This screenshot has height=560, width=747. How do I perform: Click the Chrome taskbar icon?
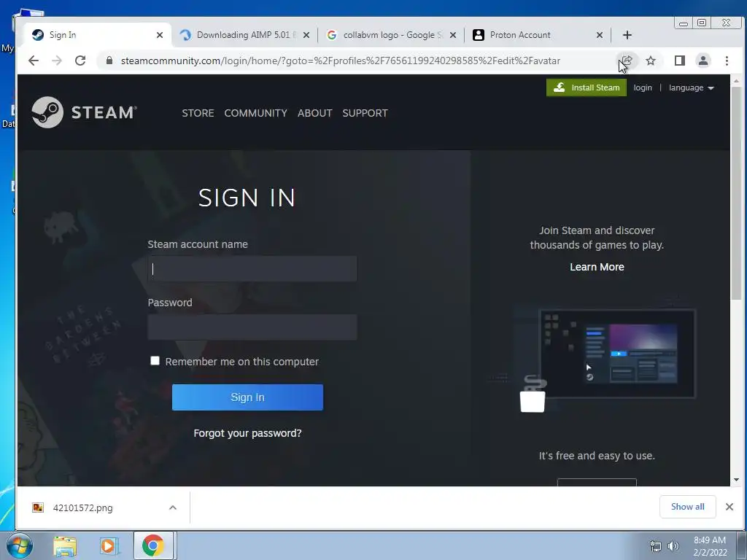pos(153,545)
